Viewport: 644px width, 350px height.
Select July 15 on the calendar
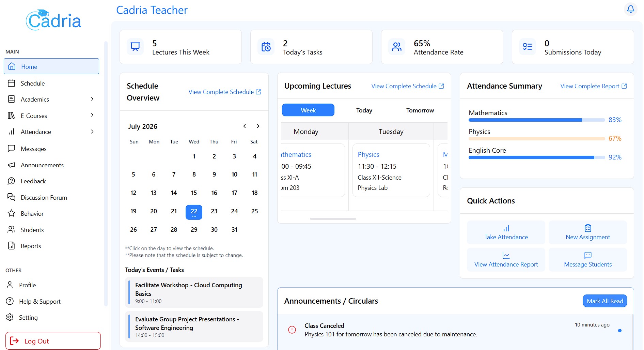[194, 193]
